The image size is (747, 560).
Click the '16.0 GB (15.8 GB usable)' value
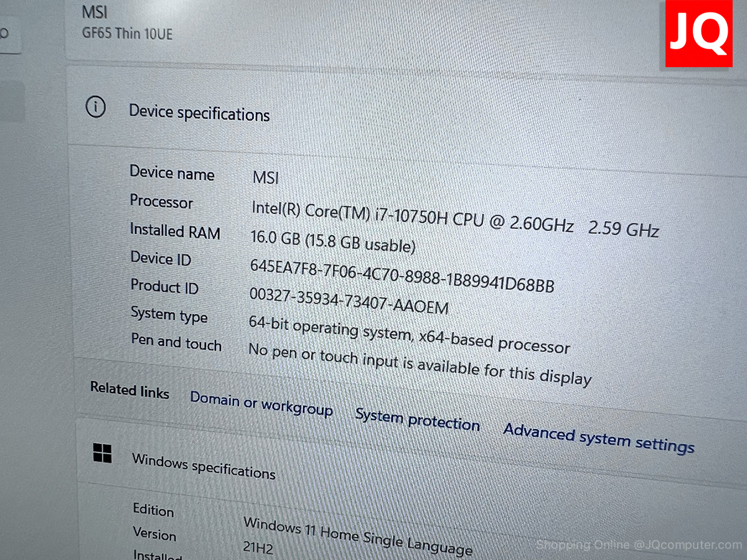pyautogui.click(x=333, y=242)
